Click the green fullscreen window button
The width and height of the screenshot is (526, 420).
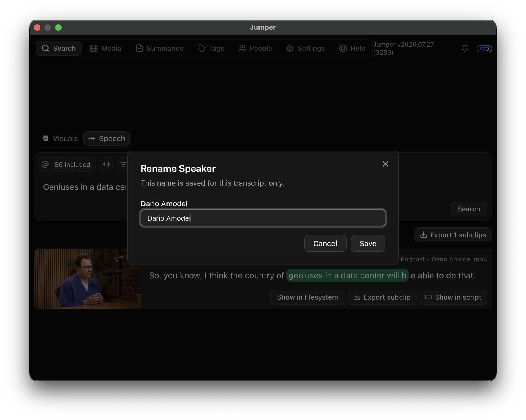58,28
